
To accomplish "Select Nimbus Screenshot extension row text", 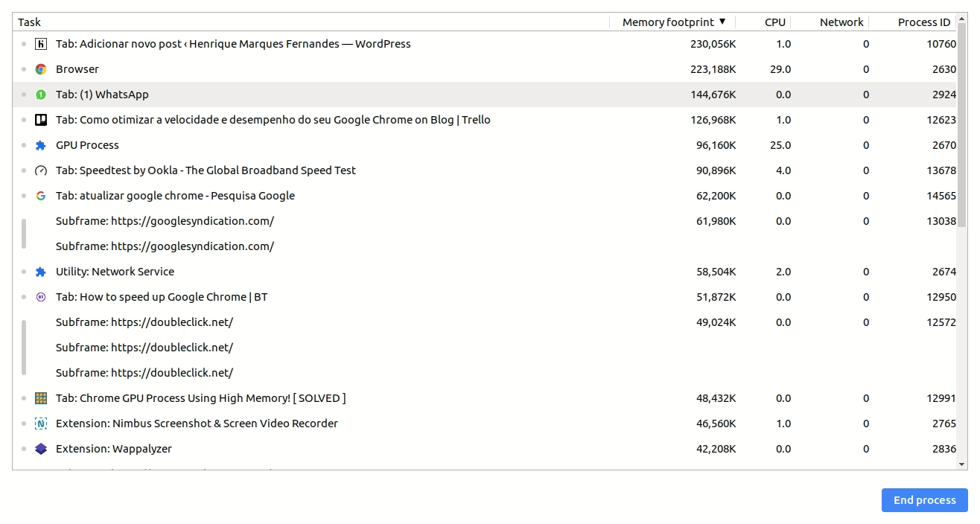I will click(197, 424).
